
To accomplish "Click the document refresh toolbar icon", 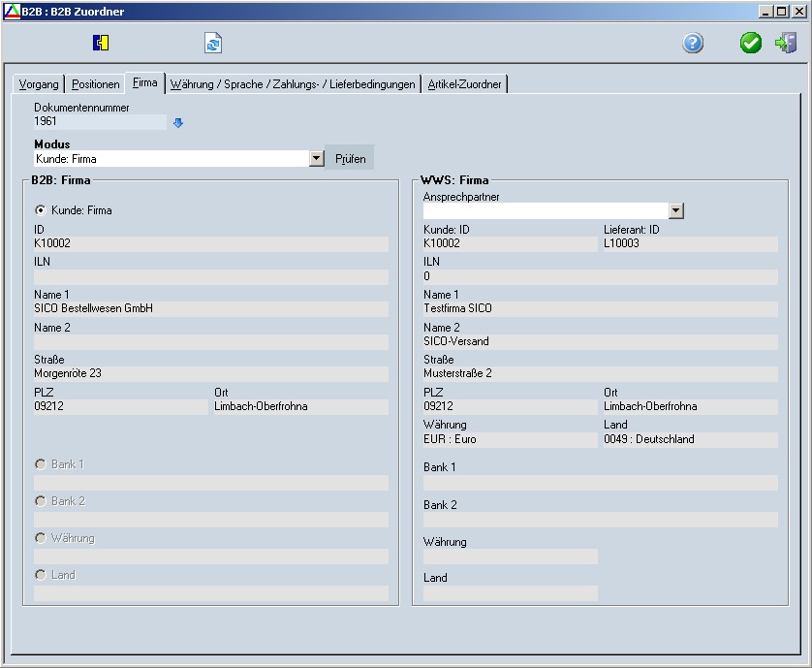I will (x=213, y=43).
